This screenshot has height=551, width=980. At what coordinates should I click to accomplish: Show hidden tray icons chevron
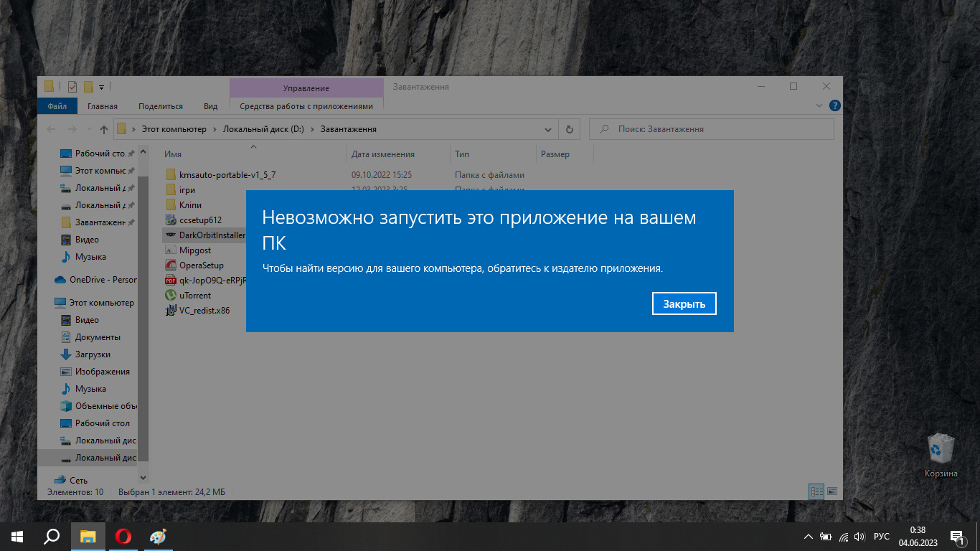[x=809, y=537]
